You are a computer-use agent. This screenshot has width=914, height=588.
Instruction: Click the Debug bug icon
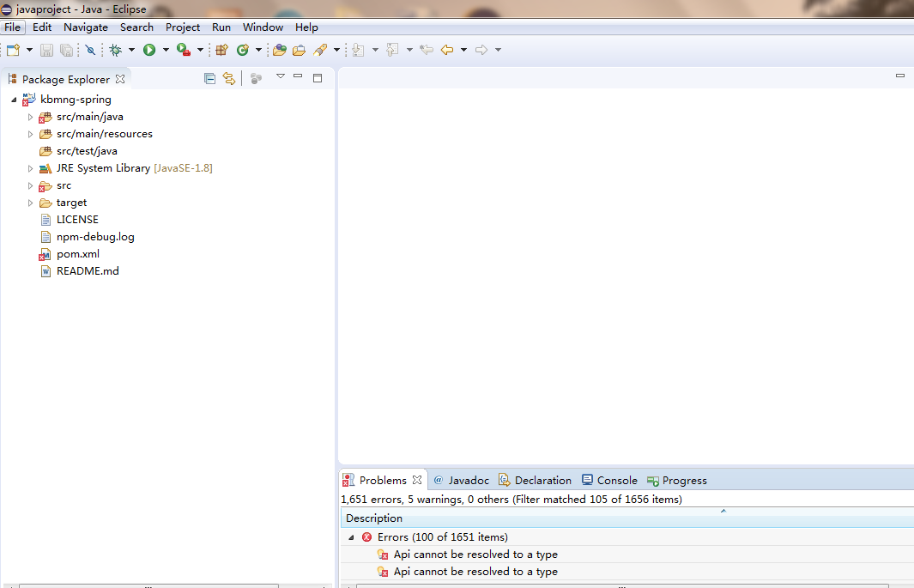[x=115, y=50]
